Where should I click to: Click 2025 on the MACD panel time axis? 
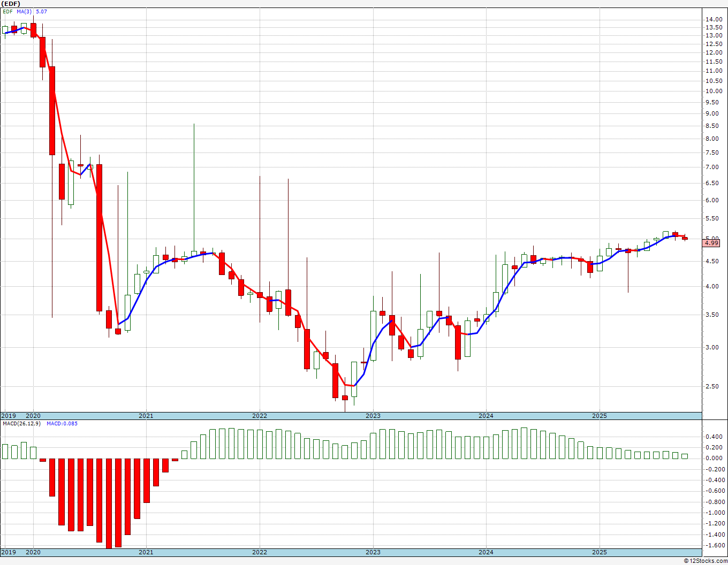(x=600, y=552)
